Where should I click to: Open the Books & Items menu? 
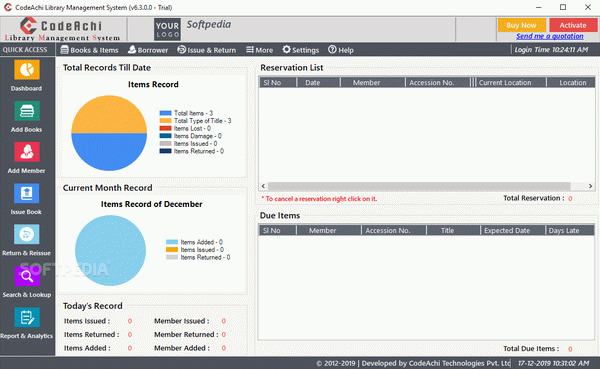click(x=90, y=50)
